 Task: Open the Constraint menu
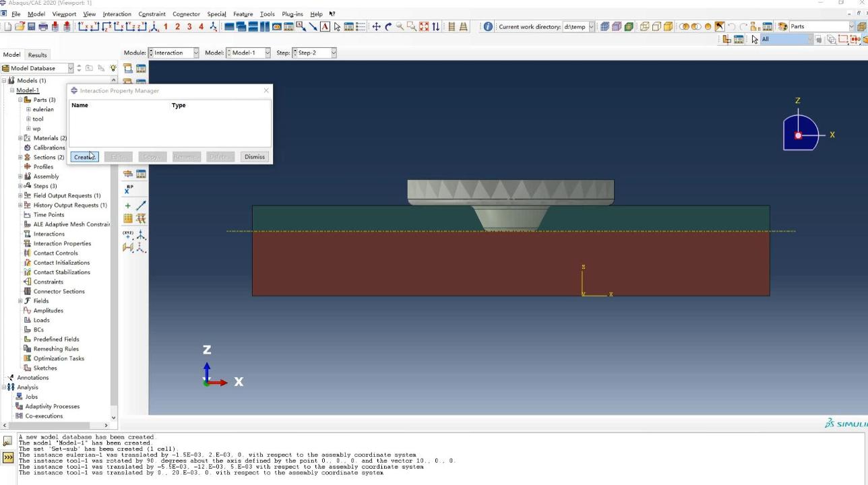tap(152, 13)
